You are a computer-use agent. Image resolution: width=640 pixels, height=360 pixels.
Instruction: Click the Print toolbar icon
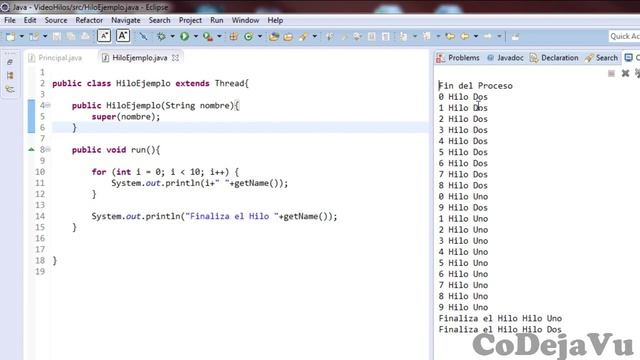(85, 37)
